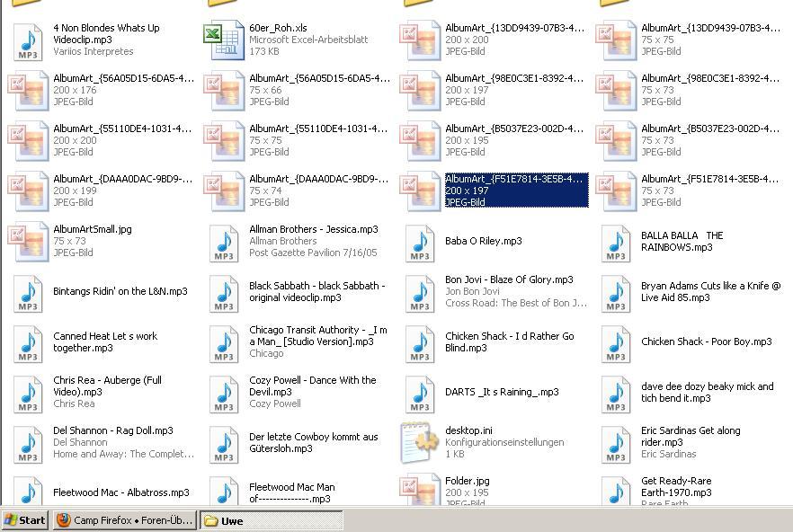Viewport: 793px width, 532px height.
Task: Select AlbumArt B5037E23 75 x 73 file name
Action: (x=710, y=129)
